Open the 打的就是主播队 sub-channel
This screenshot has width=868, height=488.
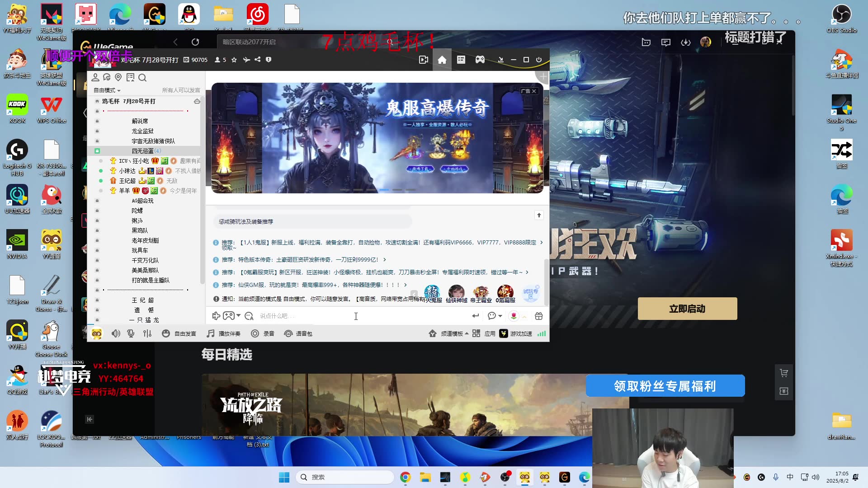[151, 280]
